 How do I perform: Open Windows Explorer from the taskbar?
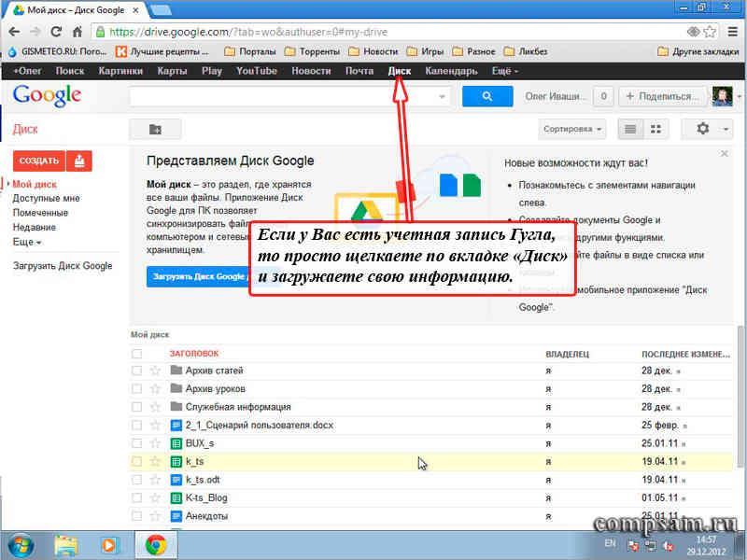[66, 546]
